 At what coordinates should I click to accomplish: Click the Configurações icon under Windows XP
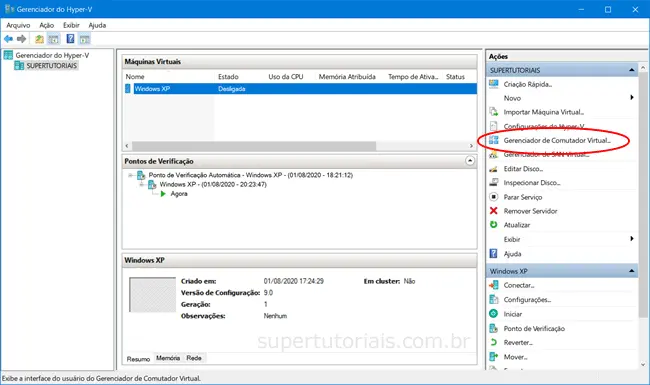494,299
